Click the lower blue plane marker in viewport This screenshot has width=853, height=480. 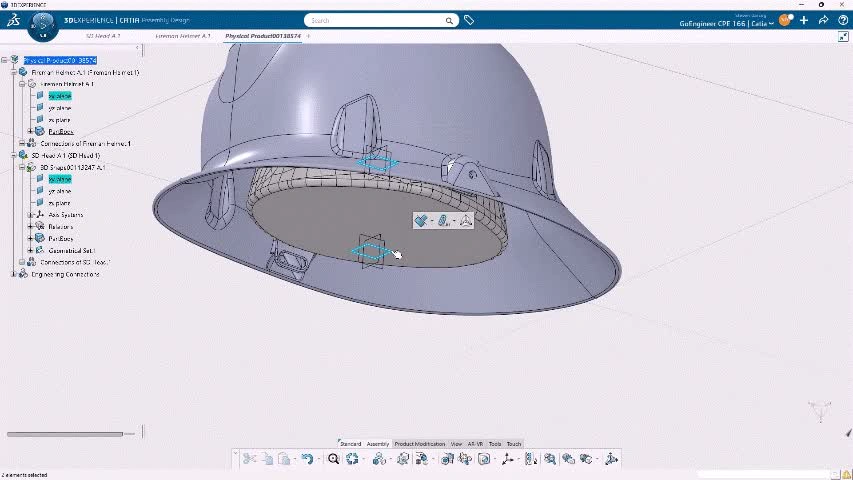[x=371, y=250]
